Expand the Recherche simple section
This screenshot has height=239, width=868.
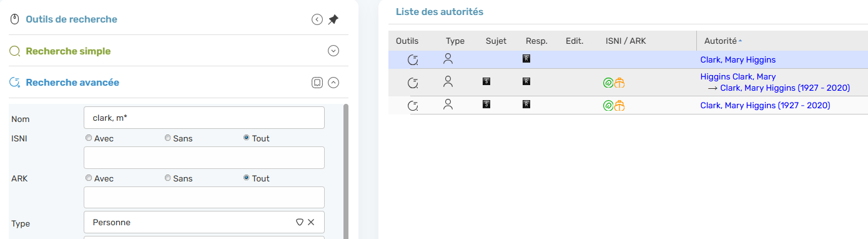(333, 51)
